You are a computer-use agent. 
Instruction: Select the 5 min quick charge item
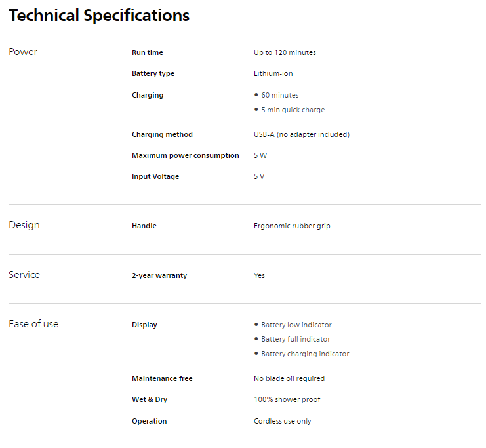[x=293, y=110]
